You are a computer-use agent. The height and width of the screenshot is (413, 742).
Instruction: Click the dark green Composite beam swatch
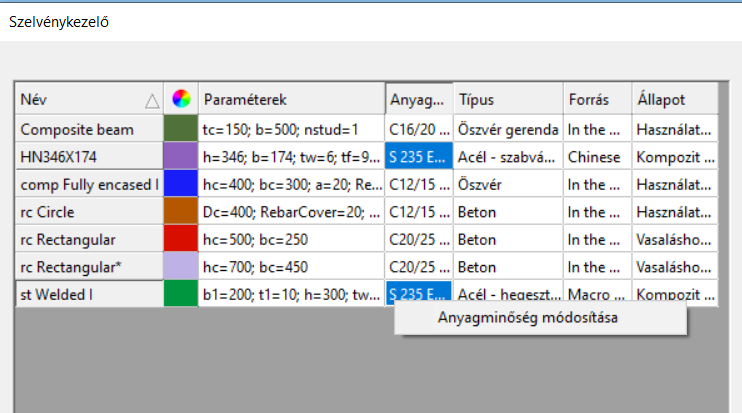pos(181,129)
